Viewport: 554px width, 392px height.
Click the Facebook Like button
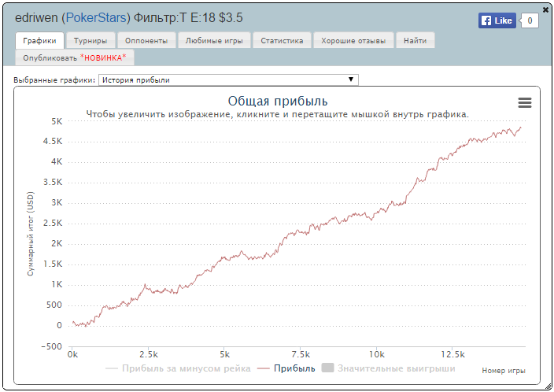(497, 20)
